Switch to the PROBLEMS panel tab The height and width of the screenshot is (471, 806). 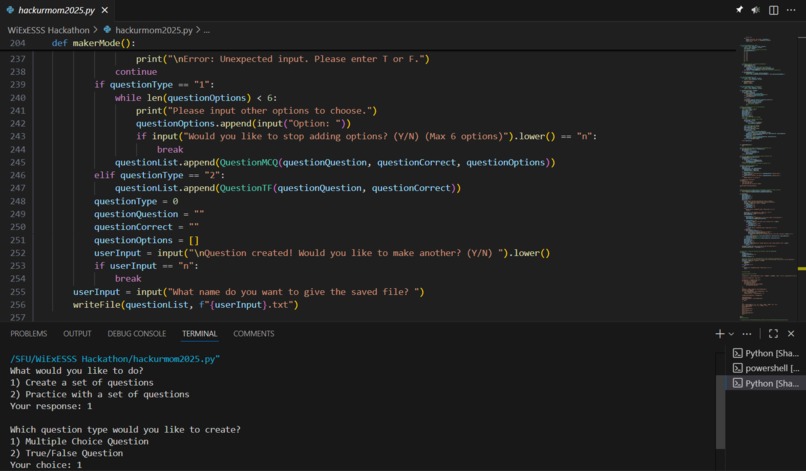point(28,334)
